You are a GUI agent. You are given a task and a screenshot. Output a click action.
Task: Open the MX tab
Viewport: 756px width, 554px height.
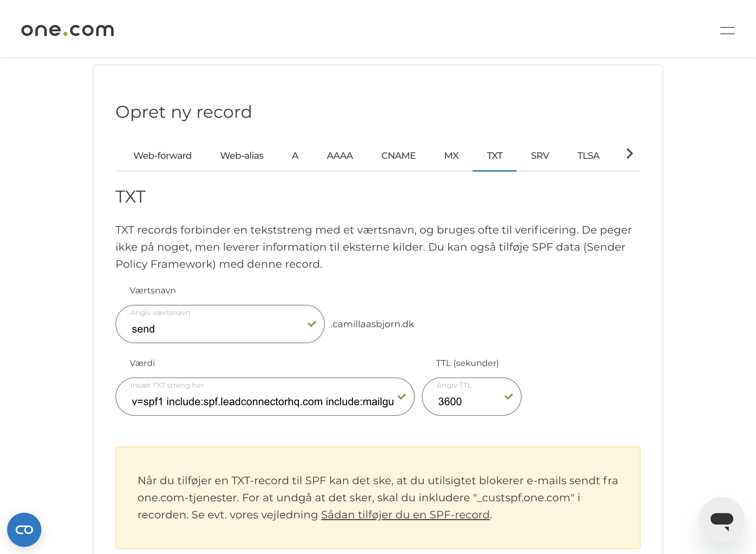coord(451,156)
